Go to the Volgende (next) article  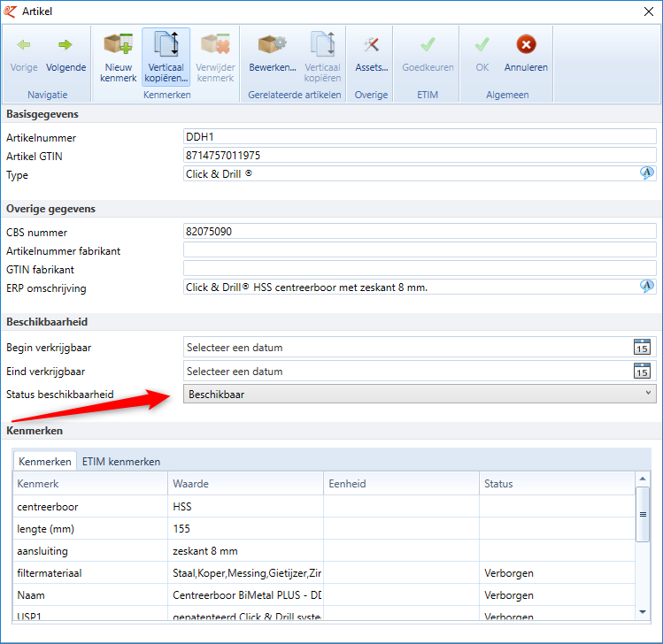66,55
